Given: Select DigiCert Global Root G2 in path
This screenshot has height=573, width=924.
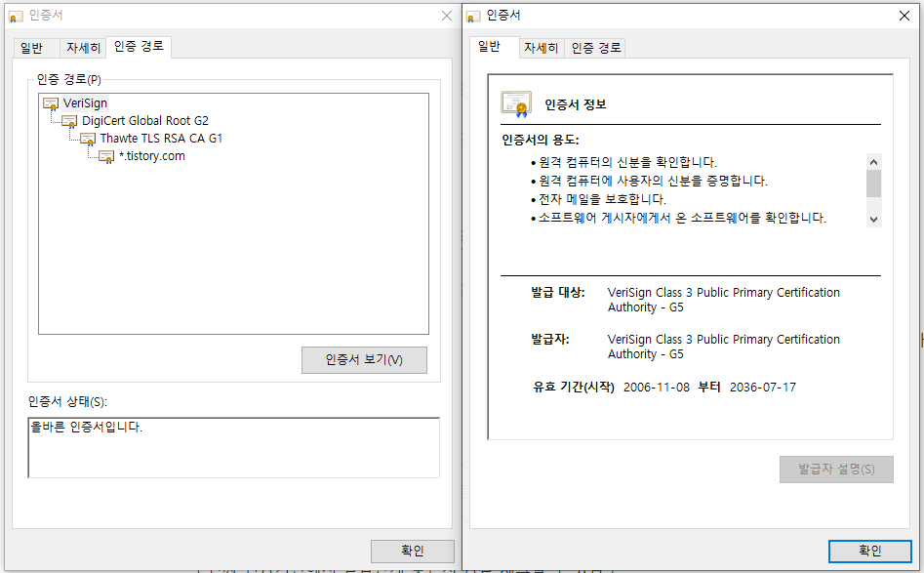Looking at the screenshot, I should 145,121.
